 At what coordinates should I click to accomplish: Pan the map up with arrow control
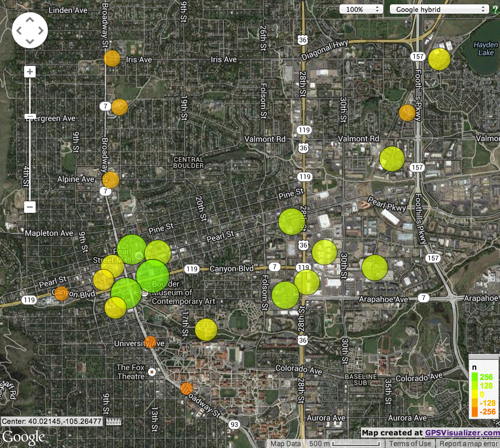[30, 20]
